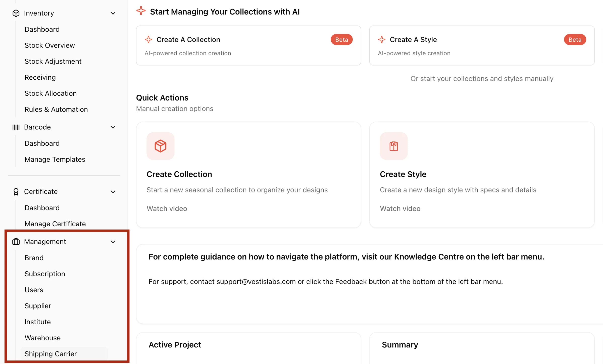Click the Management briefcase icon in sidebar
The image size is (603, 364).
[x=16, y=241]
